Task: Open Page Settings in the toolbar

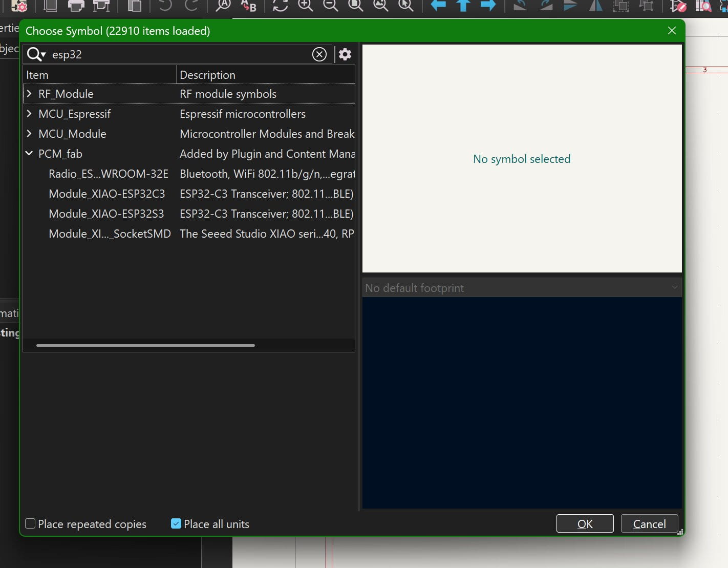Action: tap(50, 6)
